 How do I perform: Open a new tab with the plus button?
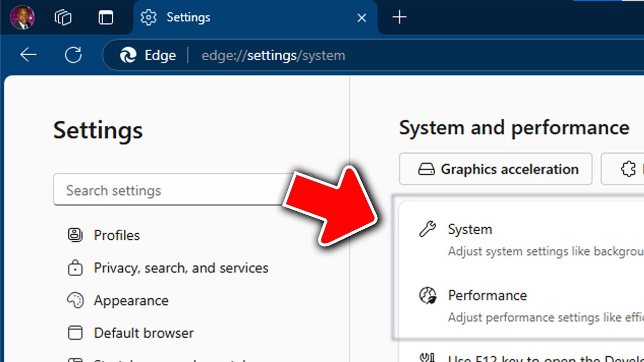point(399,18)
